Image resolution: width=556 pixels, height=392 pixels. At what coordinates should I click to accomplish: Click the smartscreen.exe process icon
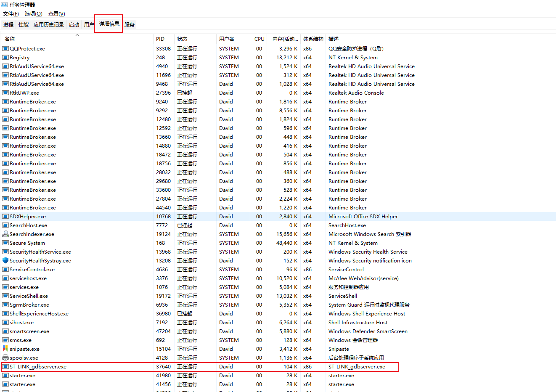5,331
